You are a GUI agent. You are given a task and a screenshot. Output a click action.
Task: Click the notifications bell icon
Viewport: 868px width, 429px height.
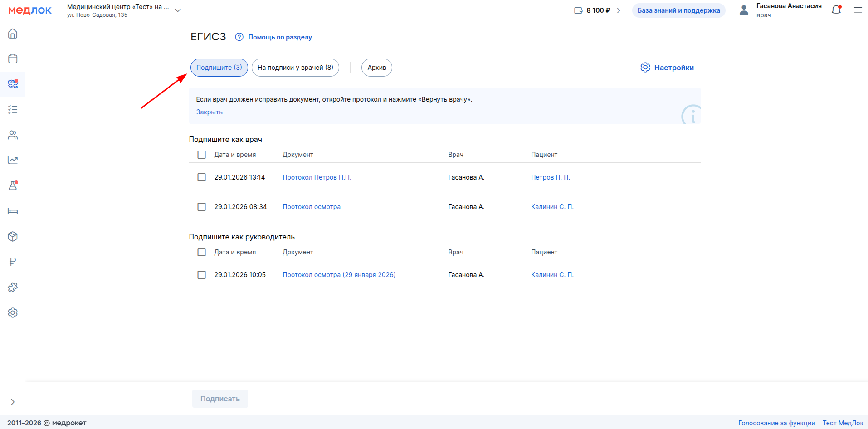836,10
